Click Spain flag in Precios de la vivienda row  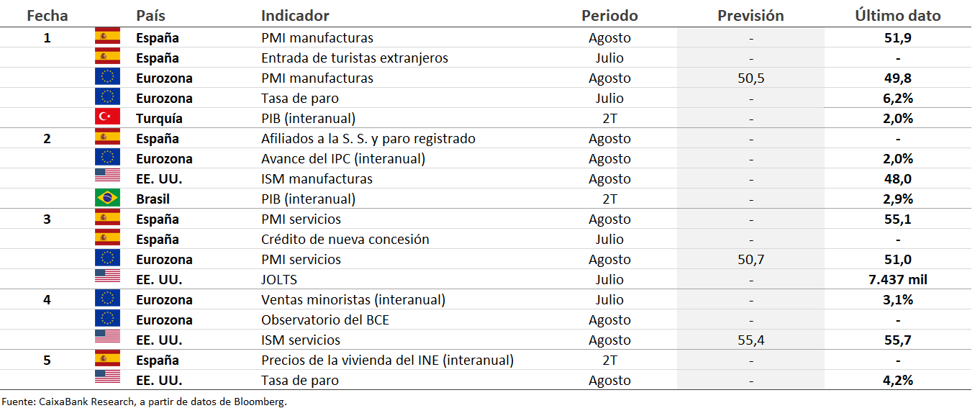[107, 360]
